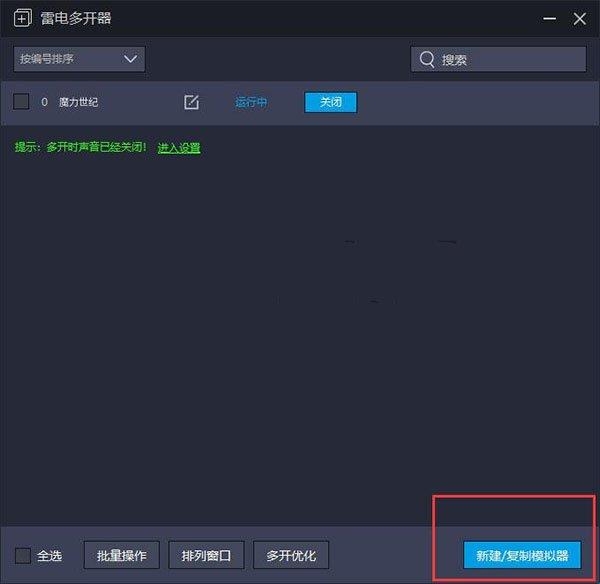Screen dimensions: 600x584
Task: Close the 雷电多开器 window
Action: coord(579,18)
